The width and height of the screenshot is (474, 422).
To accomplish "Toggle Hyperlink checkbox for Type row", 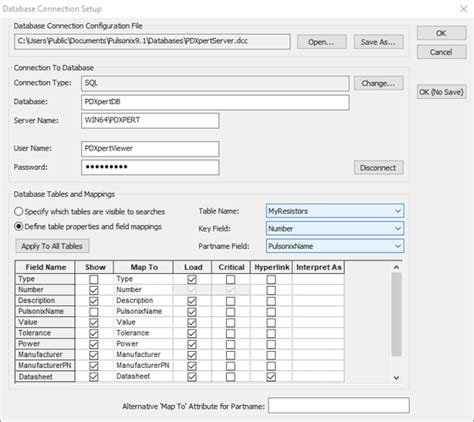I will [271, 279].
